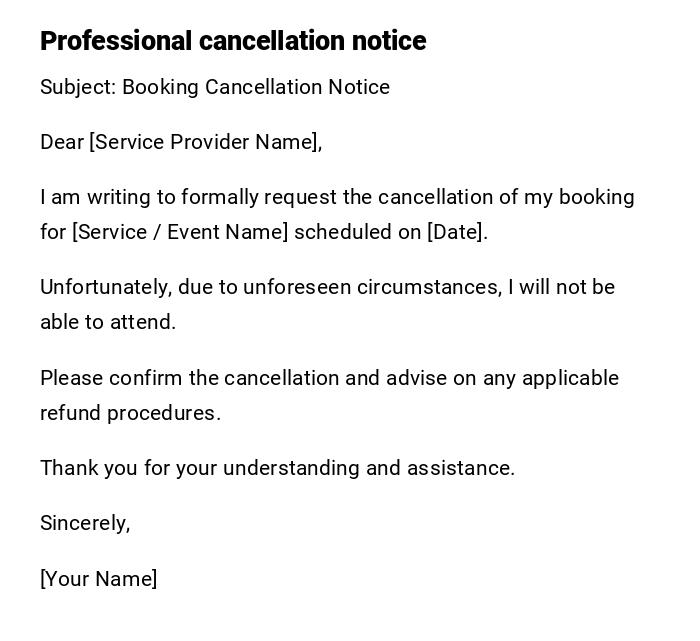
Task: Click 'Booking Cancellation Notice' subject text
Action: coord(256,87)
